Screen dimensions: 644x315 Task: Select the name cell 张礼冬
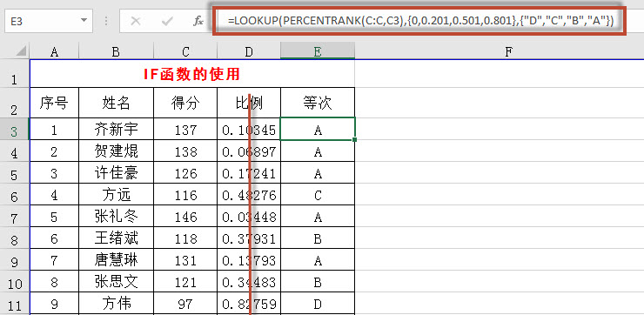pos(116,216)
